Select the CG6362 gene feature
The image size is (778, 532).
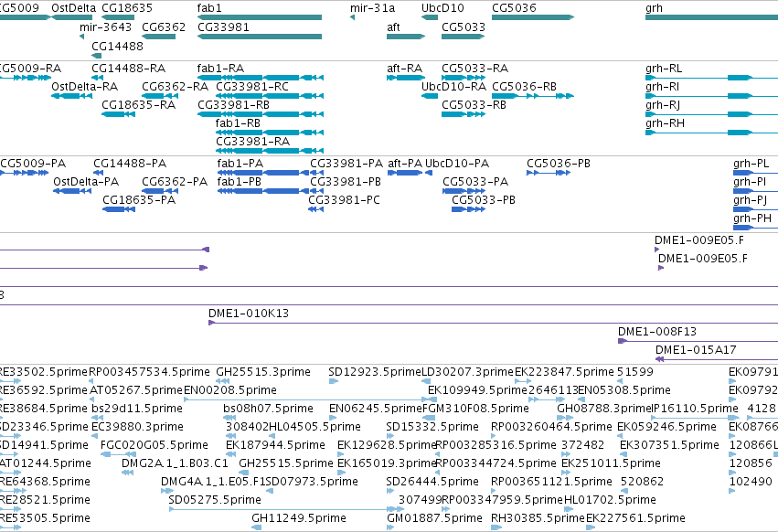point(158,37)
